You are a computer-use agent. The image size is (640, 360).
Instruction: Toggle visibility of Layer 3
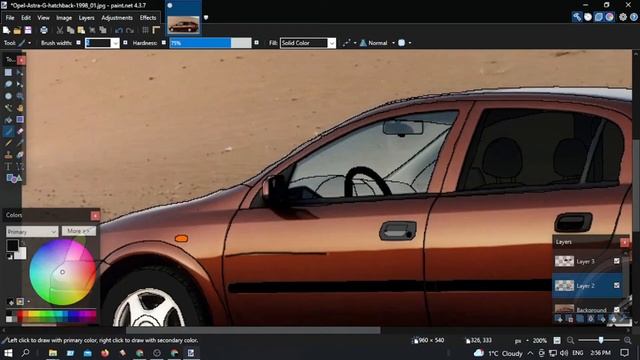[x=617, y=261]
